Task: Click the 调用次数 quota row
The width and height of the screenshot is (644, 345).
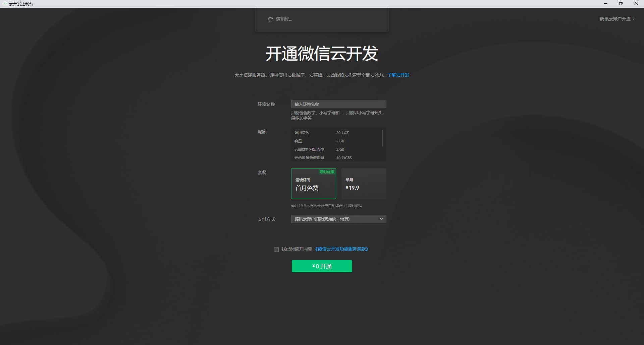Action: (x=337, y=133)
